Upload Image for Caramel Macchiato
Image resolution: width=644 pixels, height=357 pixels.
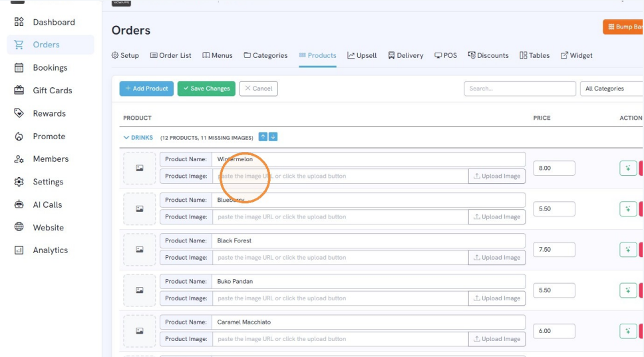coord(497,339)
